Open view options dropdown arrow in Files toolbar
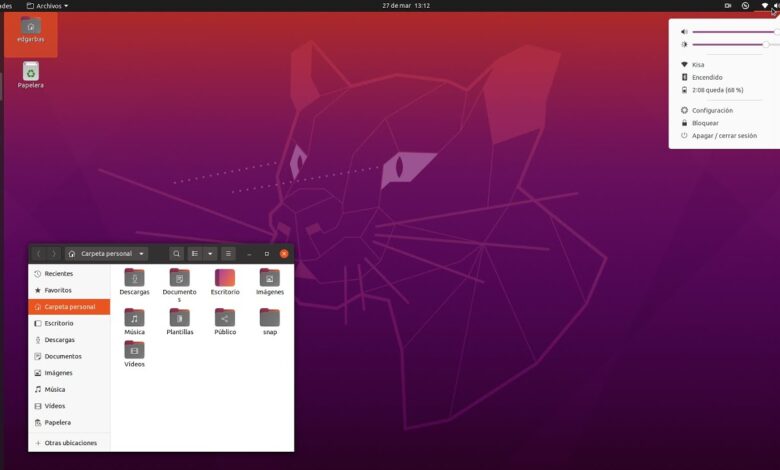 click(210, 254)
